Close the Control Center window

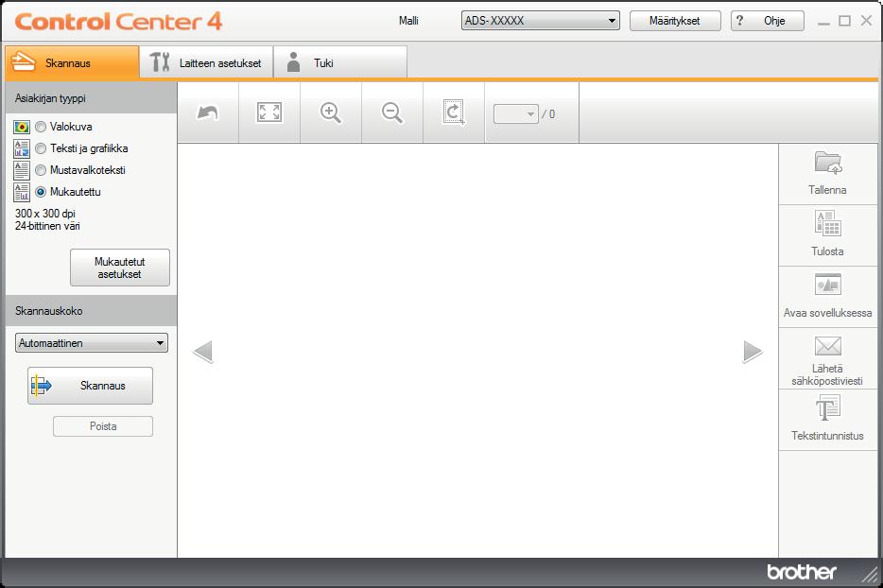click(866, 21)
